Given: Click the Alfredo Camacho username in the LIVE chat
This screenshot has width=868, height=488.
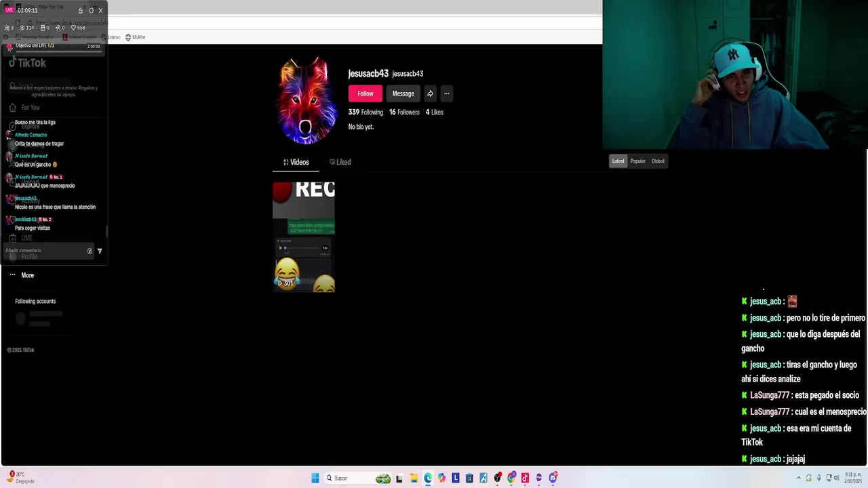Looking at the screenshot, I should (x=31, y=135).
